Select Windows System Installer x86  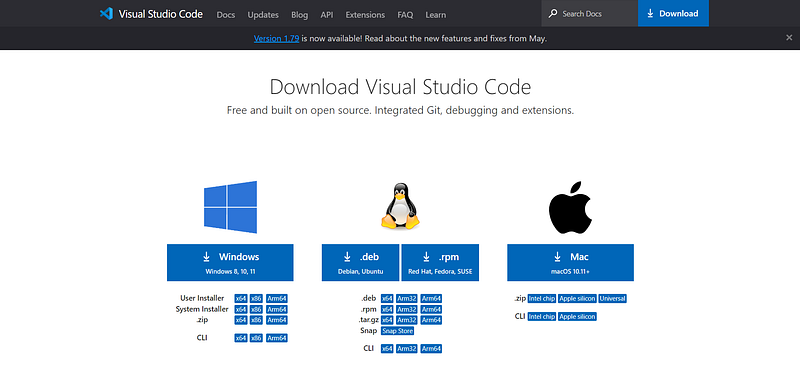[x=256, y=309]
